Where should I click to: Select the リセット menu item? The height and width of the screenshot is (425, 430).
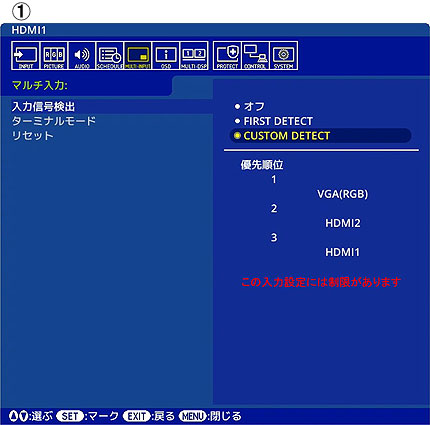[x=32, y=136]
